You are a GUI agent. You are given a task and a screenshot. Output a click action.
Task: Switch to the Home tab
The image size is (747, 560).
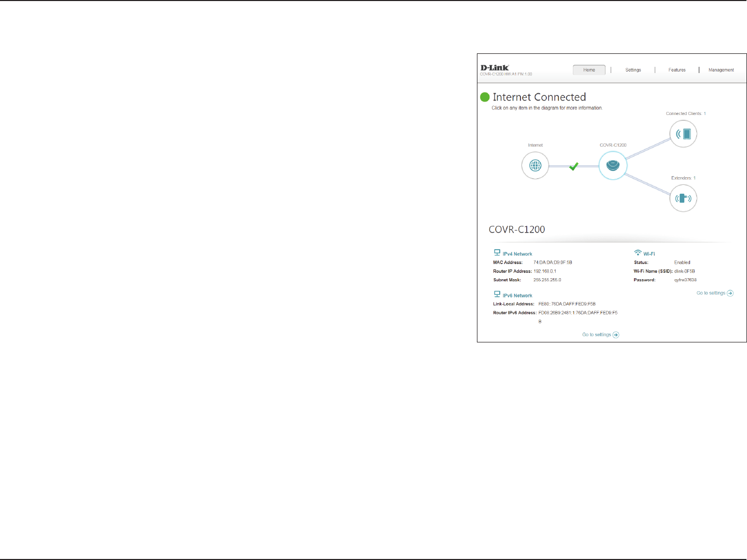point(589,70)
